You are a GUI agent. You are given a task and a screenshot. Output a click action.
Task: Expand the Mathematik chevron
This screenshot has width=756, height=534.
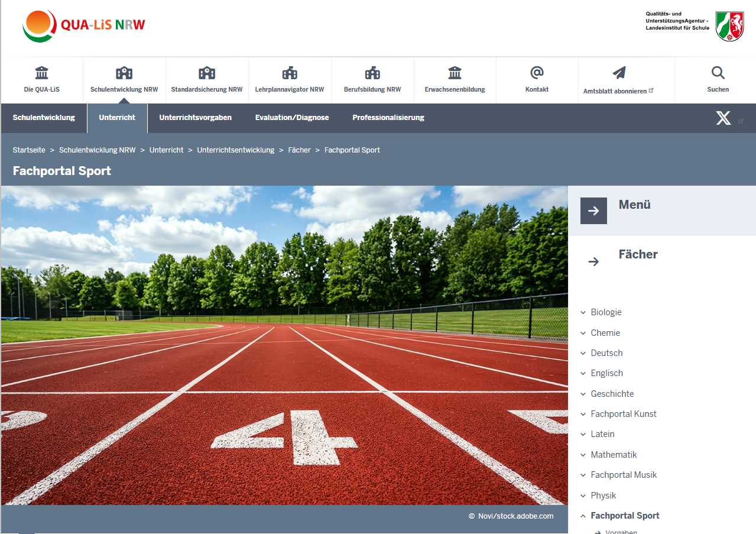(x=583, y=455)
